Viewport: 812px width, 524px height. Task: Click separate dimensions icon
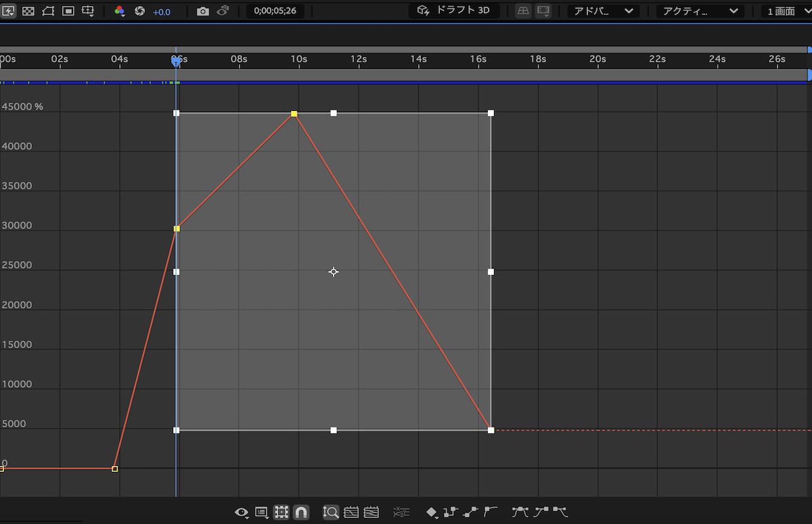401,513
